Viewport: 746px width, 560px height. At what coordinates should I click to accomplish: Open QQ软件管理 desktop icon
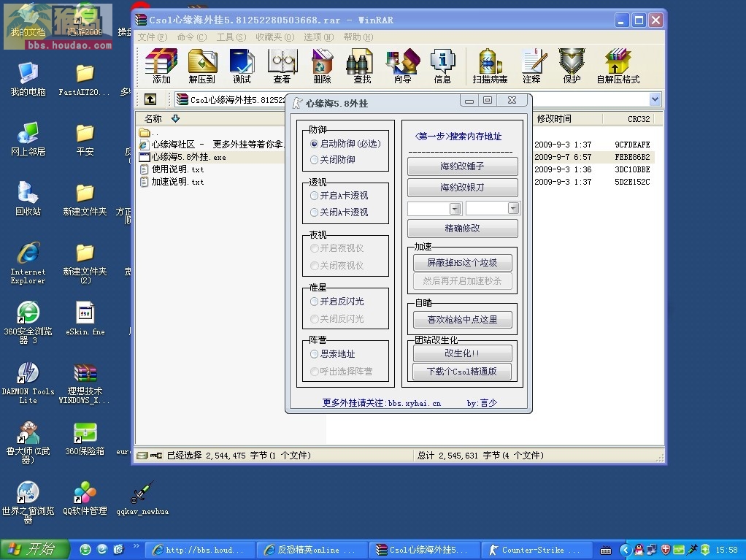pos(85,499)
